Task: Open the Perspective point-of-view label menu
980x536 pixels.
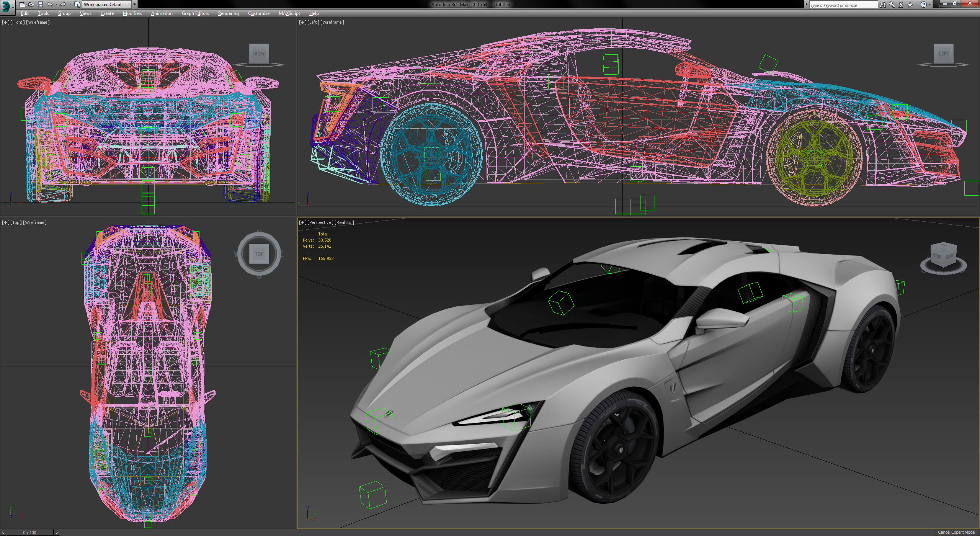Action: [x=321, y=222]
